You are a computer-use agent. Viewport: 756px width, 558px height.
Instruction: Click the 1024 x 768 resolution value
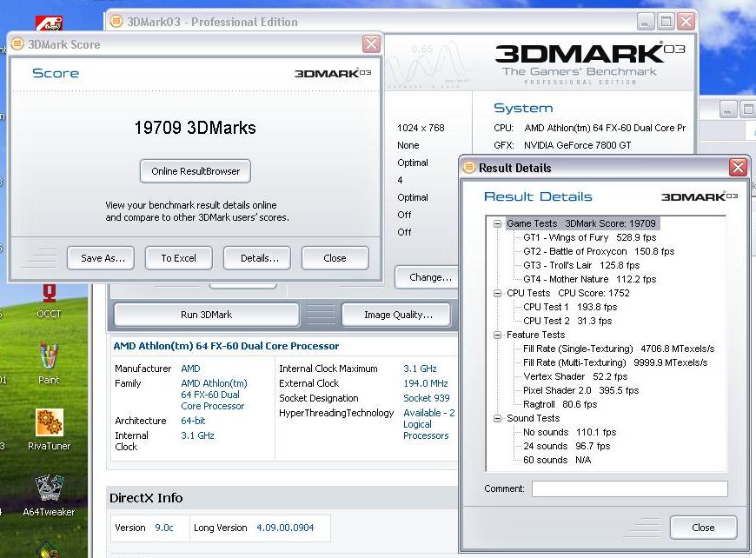pyautogui.click(x=421, y=128)
